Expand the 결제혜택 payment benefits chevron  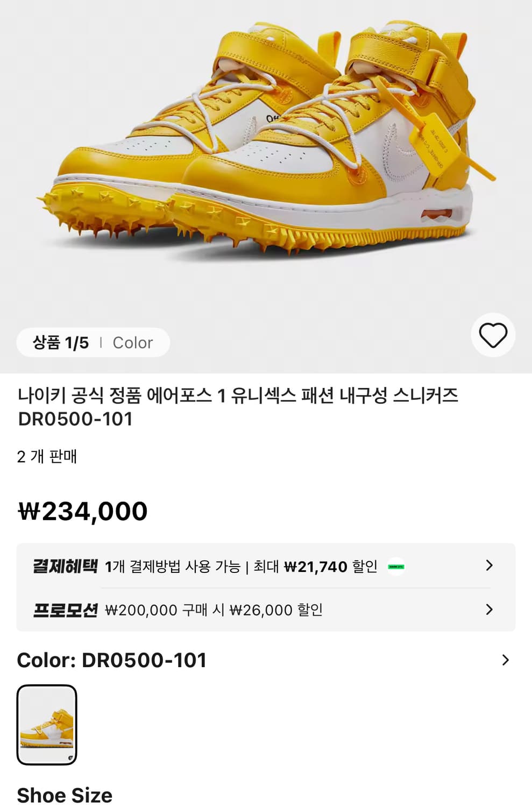click(x=489, y=565)
